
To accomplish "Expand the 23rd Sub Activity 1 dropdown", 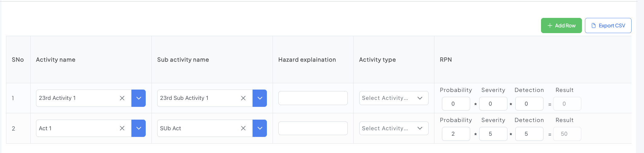I will (x=260, y=98).
